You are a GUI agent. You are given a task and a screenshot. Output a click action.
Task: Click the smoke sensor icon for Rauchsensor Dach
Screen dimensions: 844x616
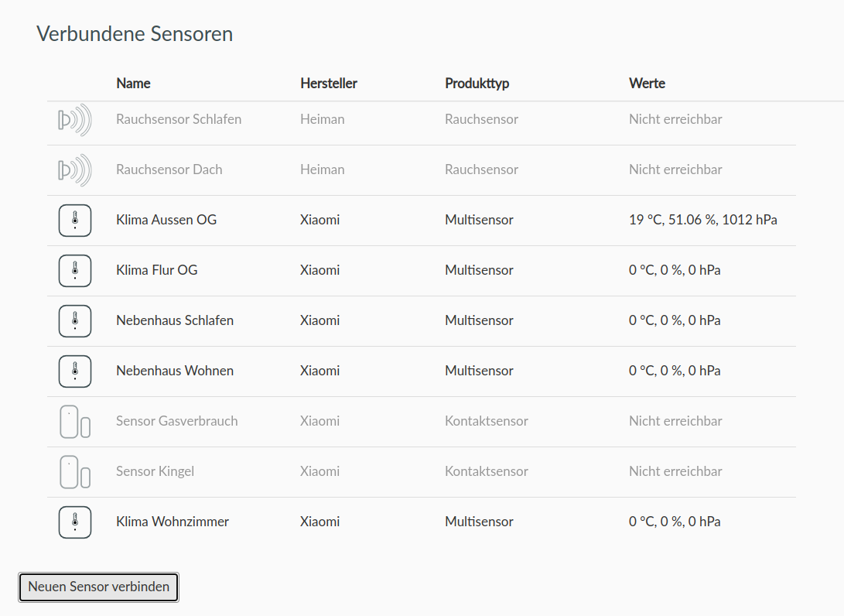74,170
